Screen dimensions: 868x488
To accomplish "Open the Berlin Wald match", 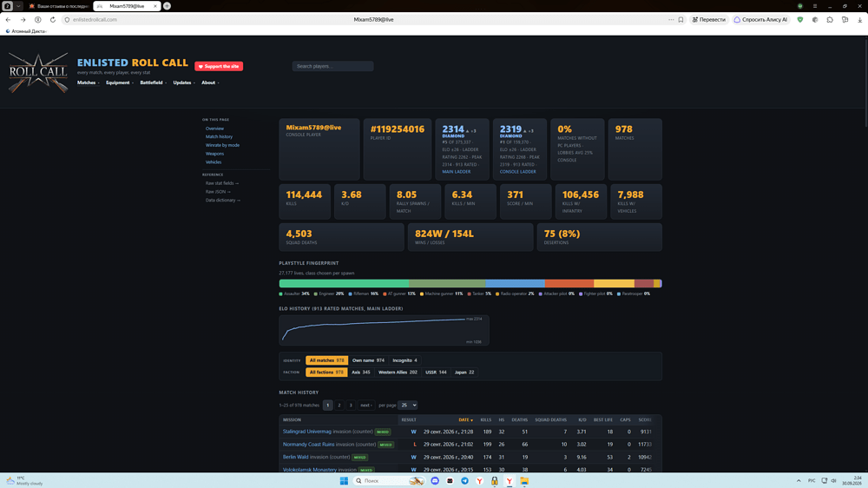I will pyautogui.click(x=296, y=457).
